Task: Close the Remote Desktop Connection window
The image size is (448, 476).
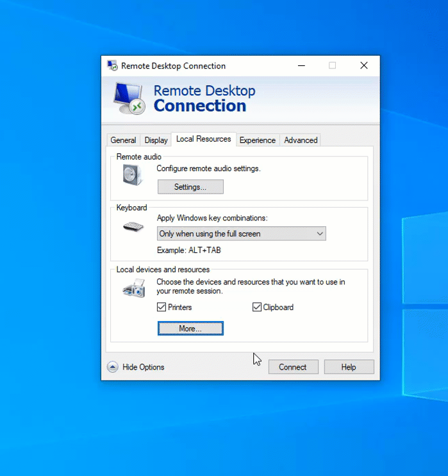Action: [x=364, y=65]
